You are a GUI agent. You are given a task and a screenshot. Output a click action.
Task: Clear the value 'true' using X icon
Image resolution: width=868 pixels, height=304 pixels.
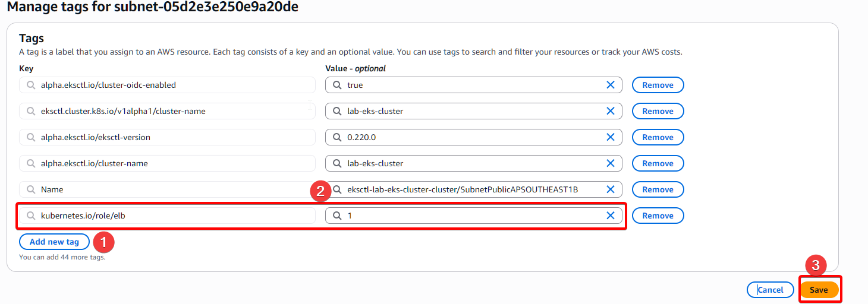[610, 85]
